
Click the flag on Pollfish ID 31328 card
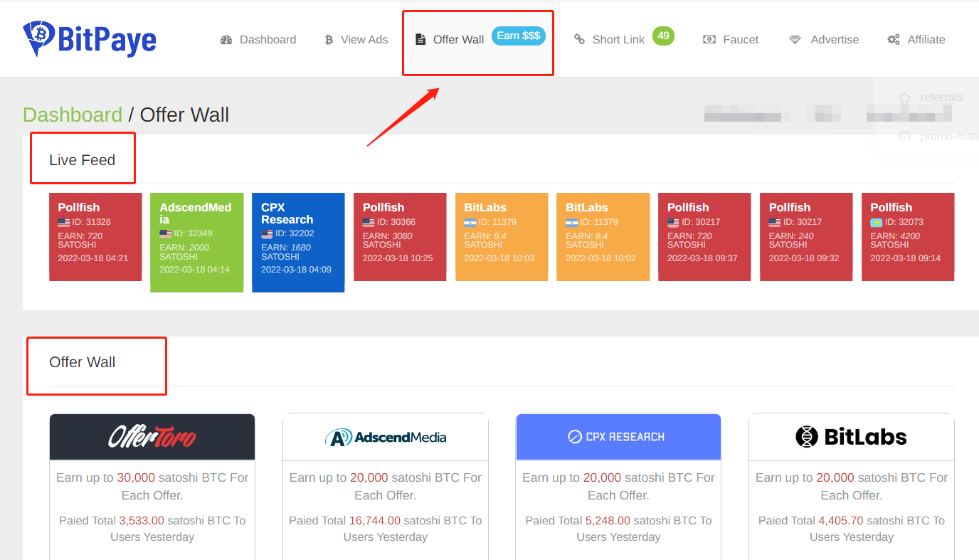pyautogui.click(x=63, y=222)
